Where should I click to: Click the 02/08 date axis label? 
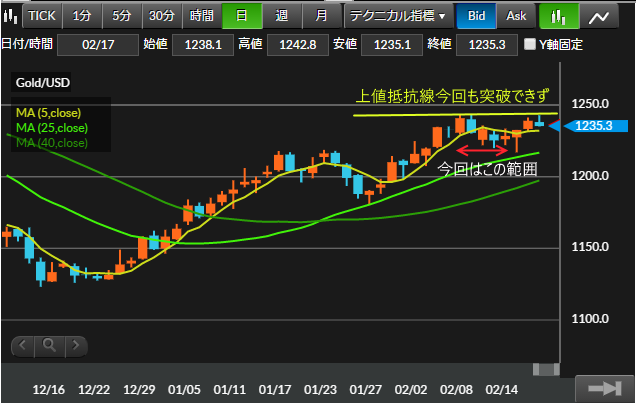tap(456, 390)
